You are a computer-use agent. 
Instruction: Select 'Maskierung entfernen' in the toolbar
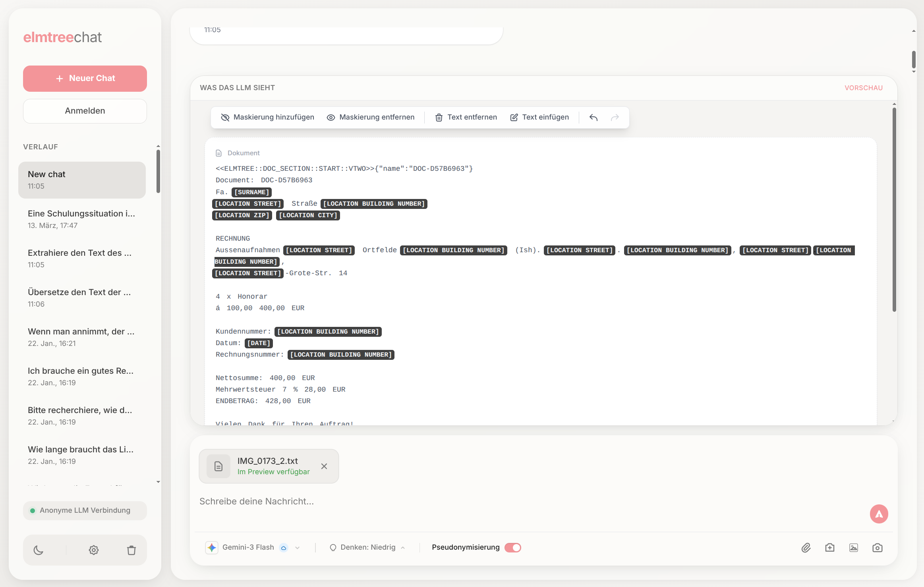point(371,117)
